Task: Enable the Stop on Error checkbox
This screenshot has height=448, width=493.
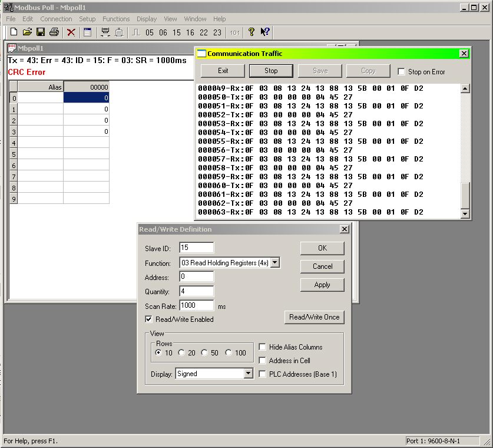Action: pyautogui.click(x=401, y=72)
